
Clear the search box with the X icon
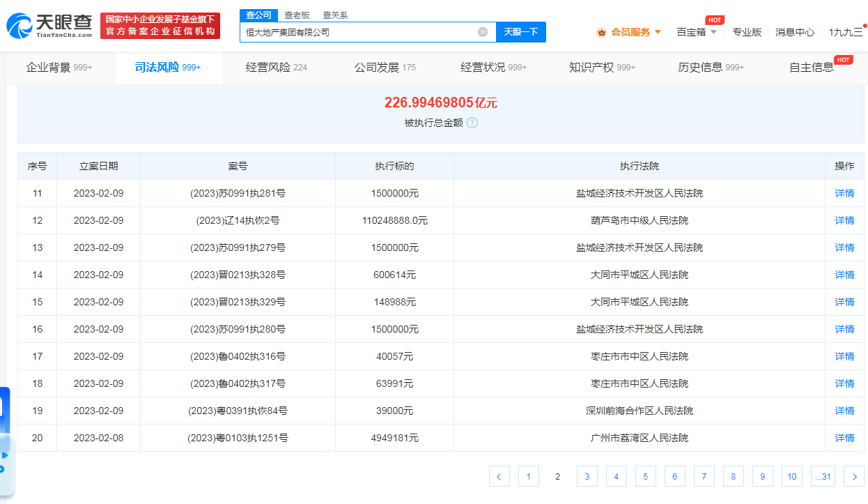tap(482, 32)
